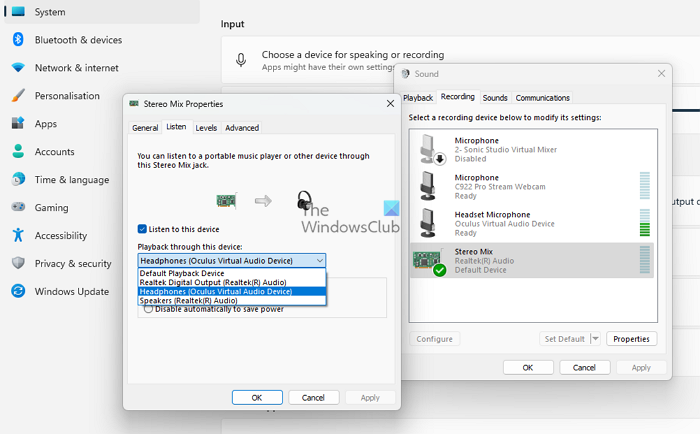Open Bluetooth & devices icon in sidebar
Viewport: 700px width, 434px height.
click(x=18, y=39)
